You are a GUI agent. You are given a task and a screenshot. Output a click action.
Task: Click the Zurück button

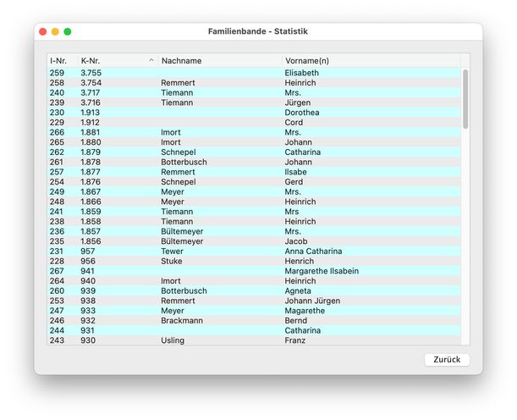click(x=447, y=360)
